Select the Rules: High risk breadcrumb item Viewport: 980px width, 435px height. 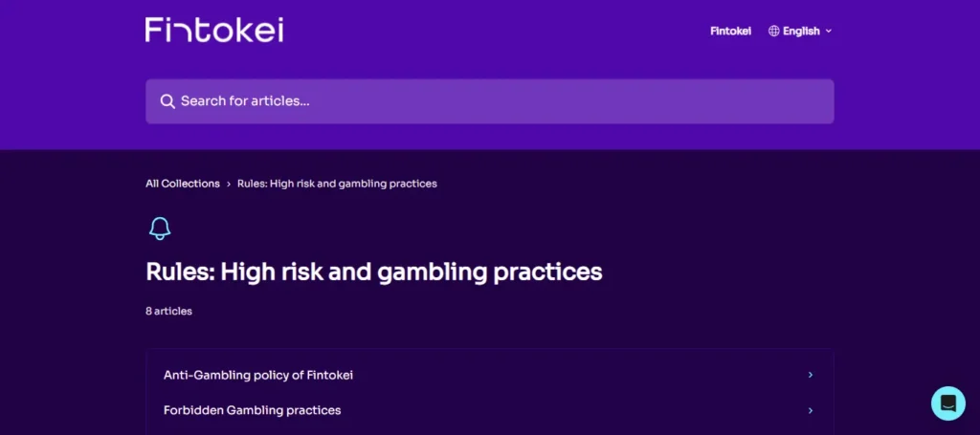pyautogui.click(x=337, y=184)
